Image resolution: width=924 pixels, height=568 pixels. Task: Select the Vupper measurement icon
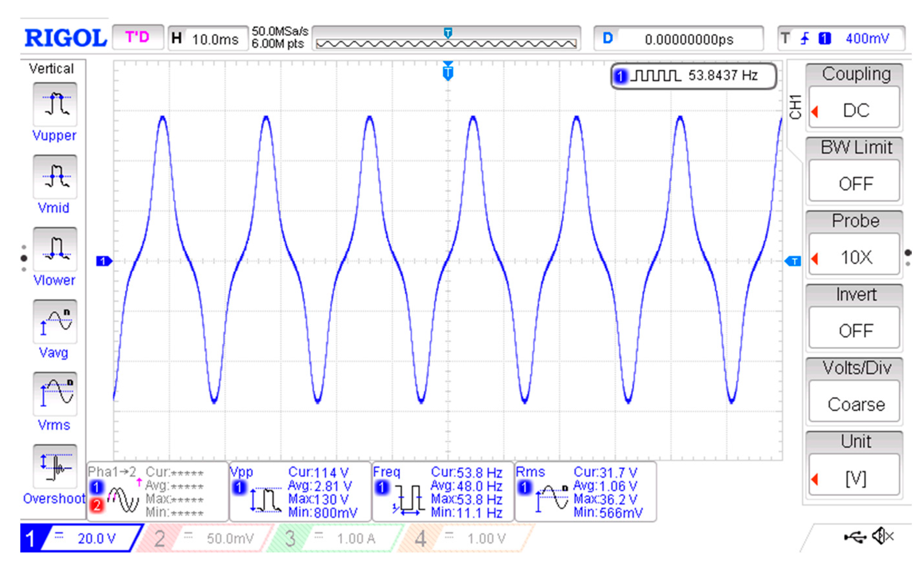pyautogui.click(x=55, y=104)
